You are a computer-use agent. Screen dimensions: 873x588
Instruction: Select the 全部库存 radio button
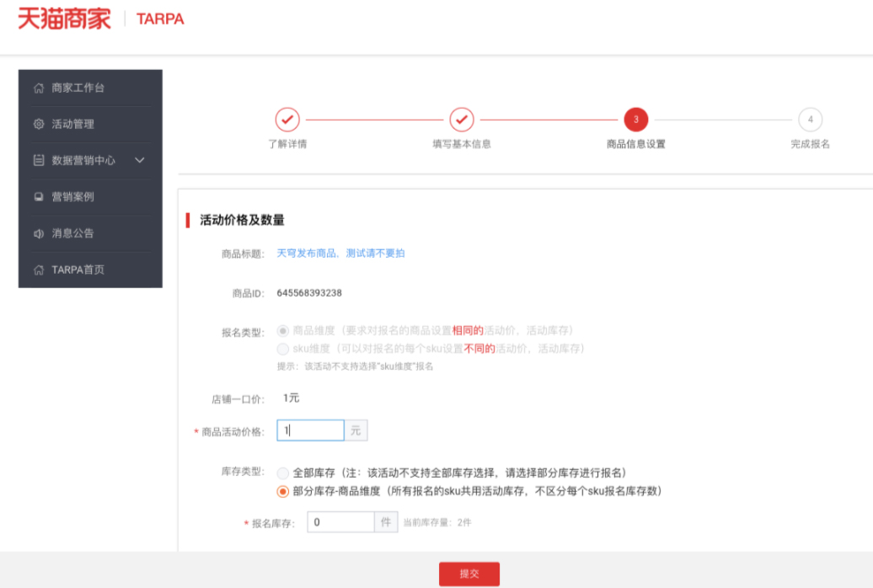283,473
